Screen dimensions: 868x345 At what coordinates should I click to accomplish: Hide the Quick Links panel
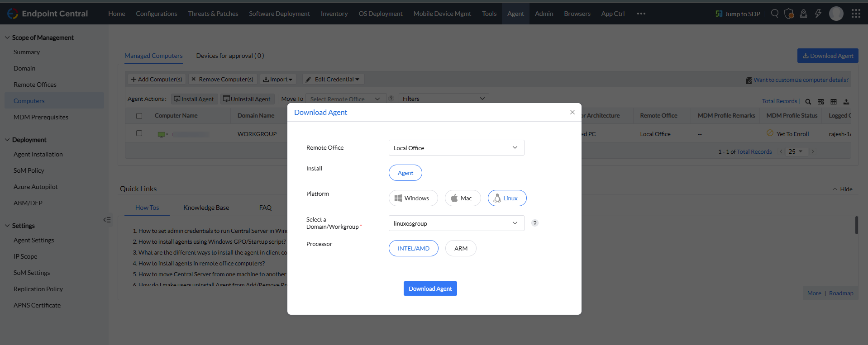tap(843, 189)
